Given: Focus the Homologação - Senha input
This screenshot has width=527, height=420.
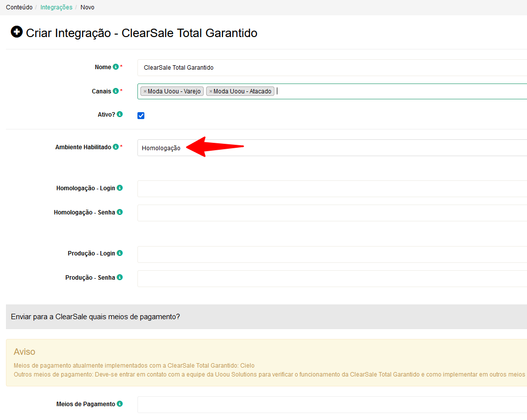Looking at the screenshot, I should 332,212.
